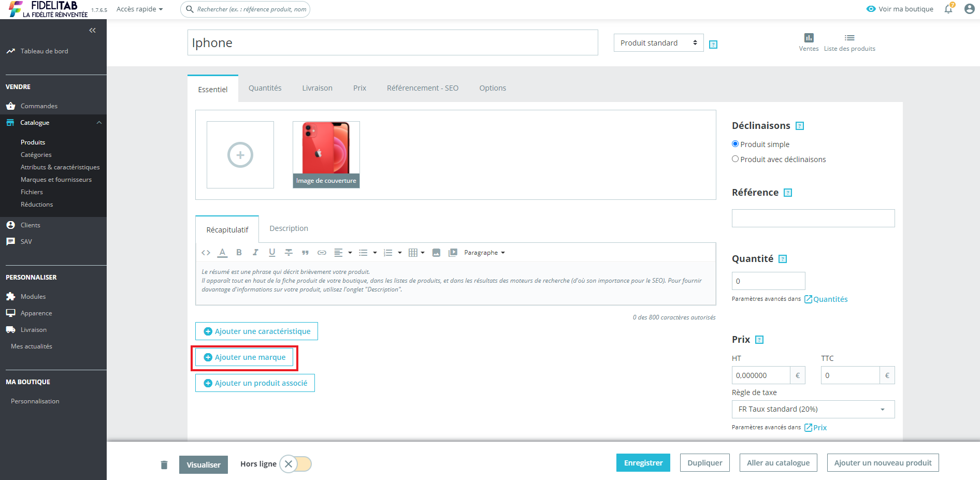Open numbered list dropdown

[x=393, y=253]
